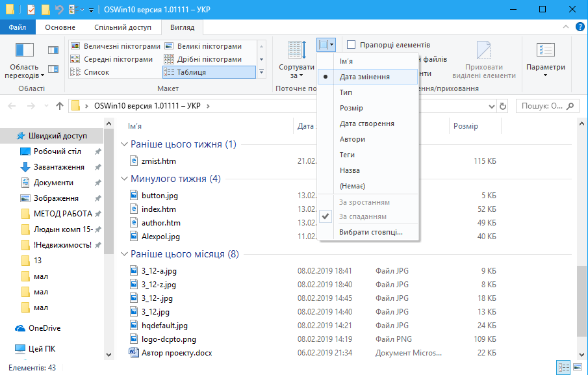Open !Недвижимость! pinned folder

tap(62, 245)
